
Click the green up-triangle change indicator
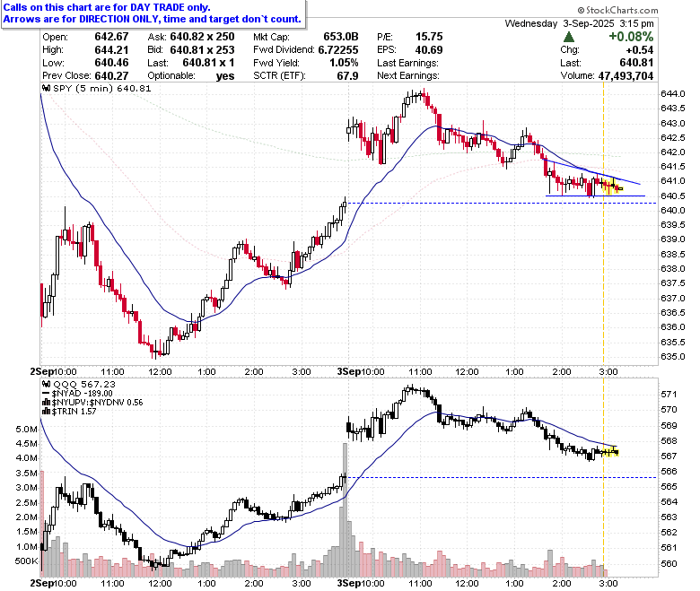569,37
